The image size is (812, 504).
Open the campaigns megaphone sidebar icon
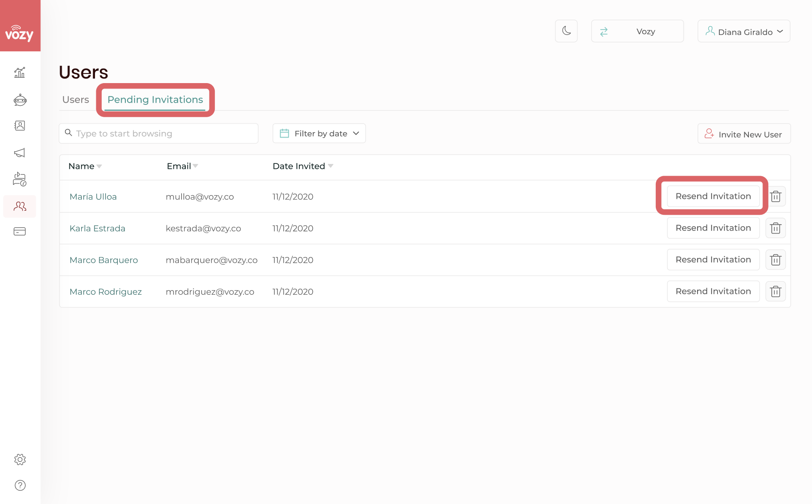[20, 153]
